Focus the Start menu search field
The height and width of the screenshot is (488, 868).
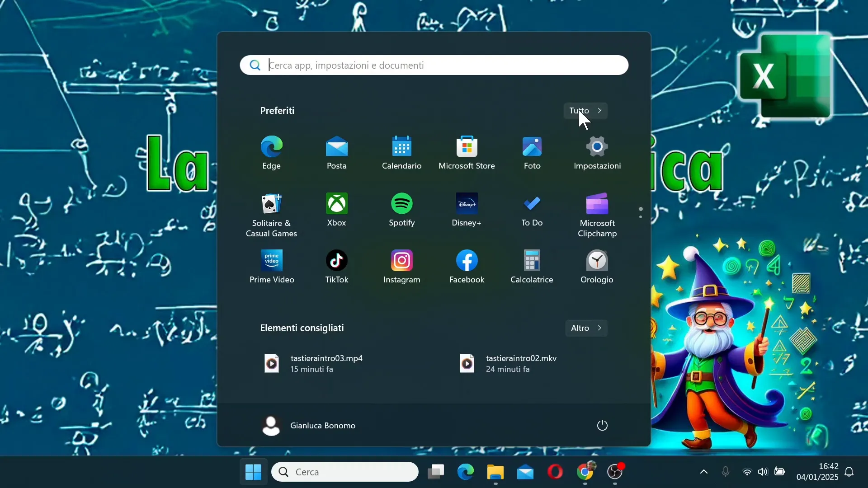[x=434, y=65]
